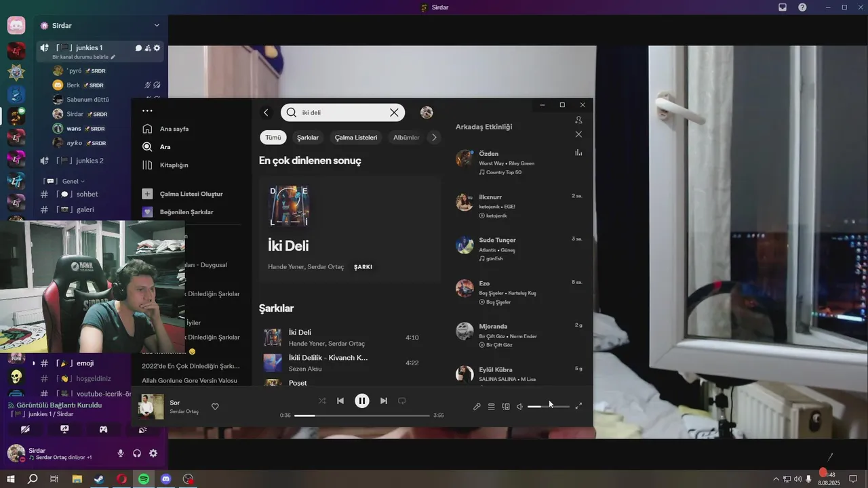Open Discord soundboard button
This screenshot has height=488, width=868.
(143, 430)
